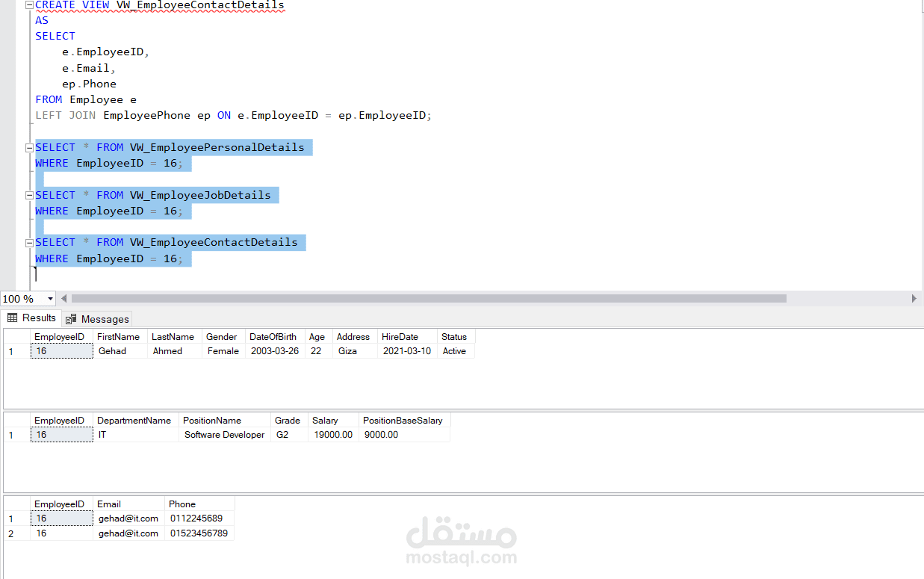Image resolution: width=924 pixels, height=579 pixels.
Task: Click the phone cell 01523456789
Action: [x=200, y=533]
